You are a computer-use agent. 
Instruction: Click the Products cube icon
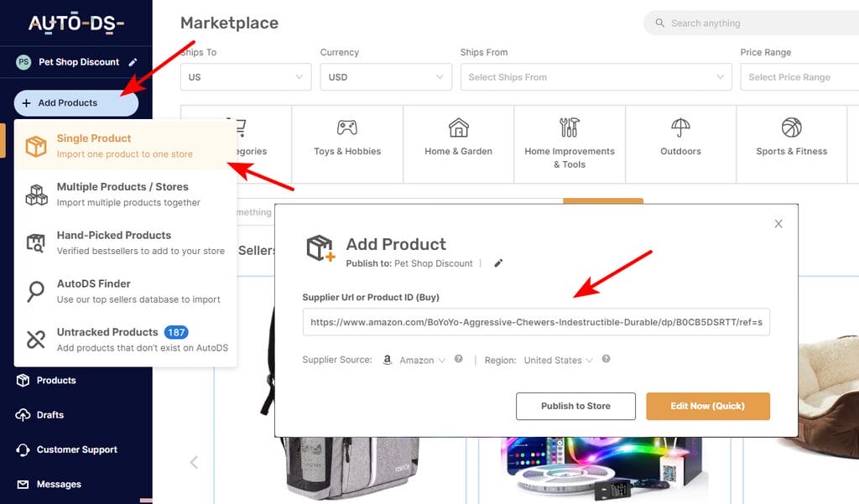tap(23, 380)
